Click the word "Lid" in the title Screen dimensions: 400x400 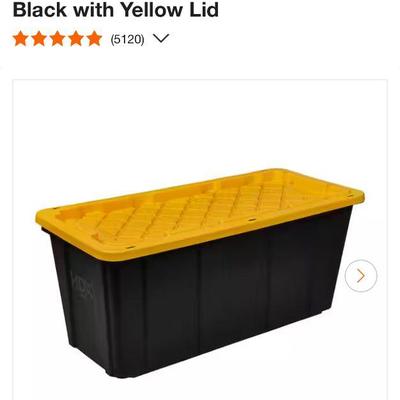205,10
